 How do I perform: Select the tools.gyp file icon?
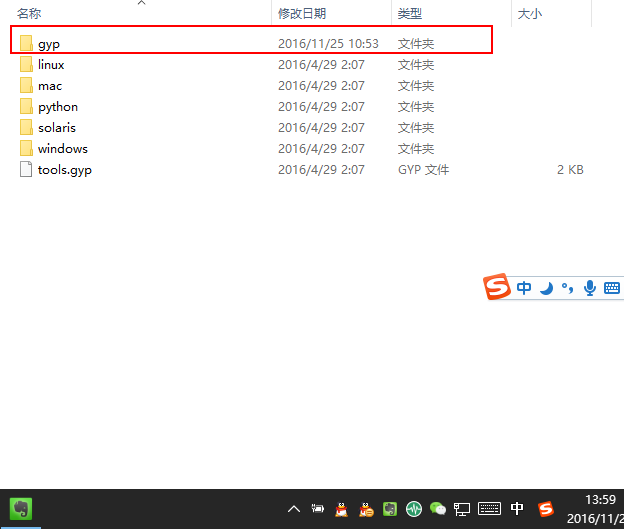point(26,169)
